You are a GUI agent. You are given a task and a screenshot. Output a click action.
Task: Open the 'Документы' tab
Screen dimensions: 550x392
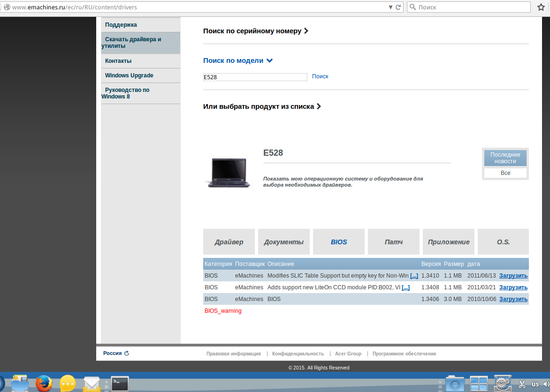tap(284, 241)
